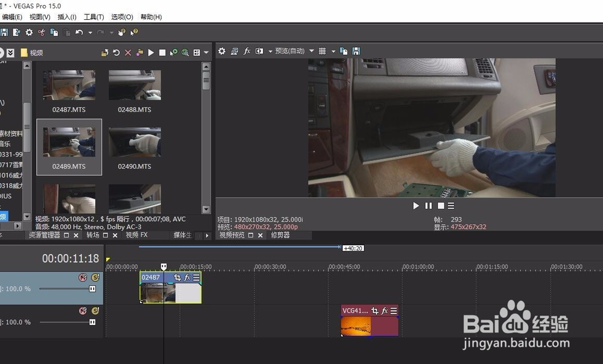Stop media preview in explorer

(162, 52)
